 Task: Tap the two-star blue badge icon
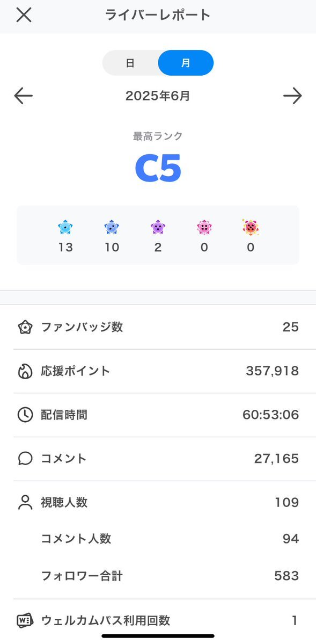[x=112, y=227]
